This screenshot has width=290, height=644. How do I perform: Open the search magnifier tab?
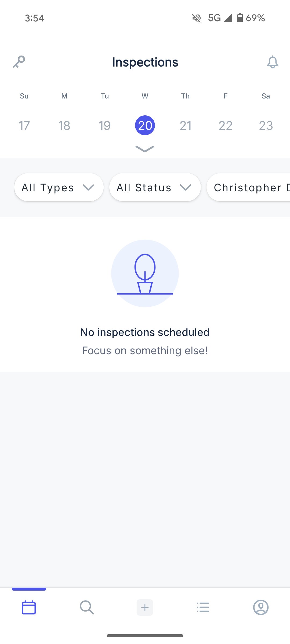click(x=87, y=607)
